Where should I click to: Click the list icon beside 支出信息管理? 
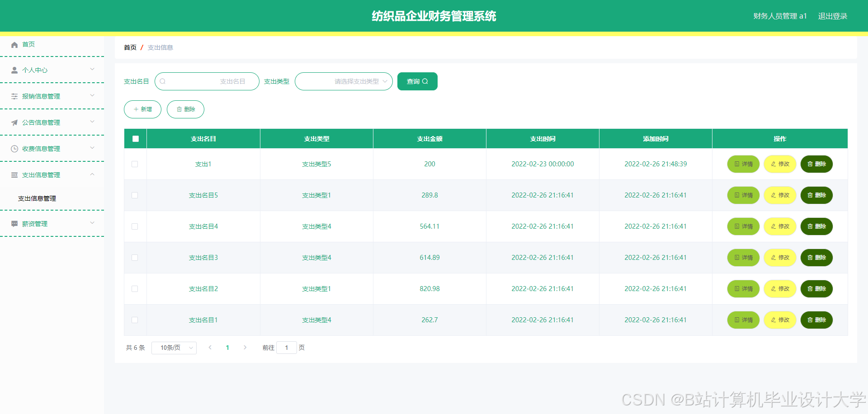pos(14,175)
